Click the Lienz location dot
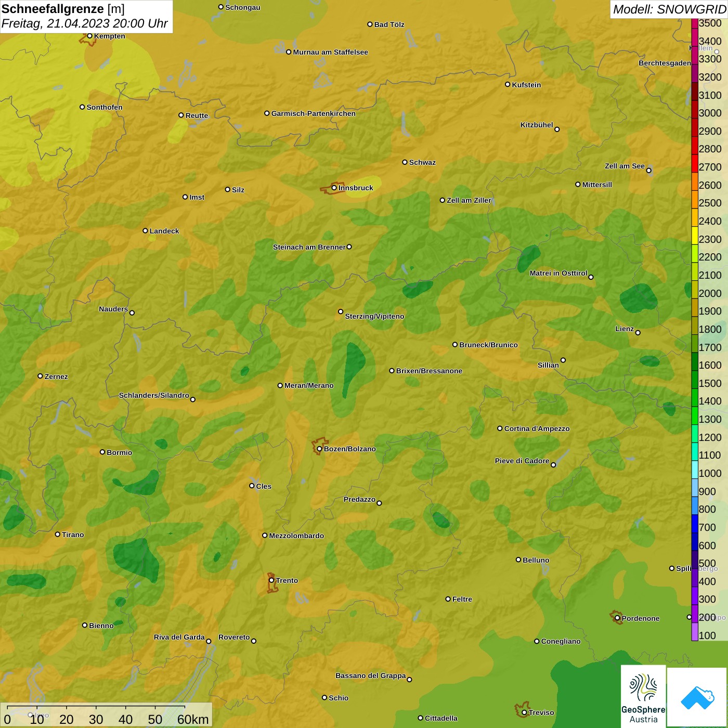 [x=638, y=333]
